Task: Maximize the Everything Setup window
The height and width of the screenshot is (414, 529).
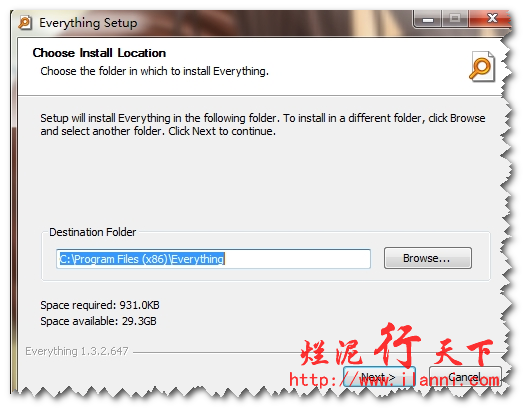Action: pos(455,19)
